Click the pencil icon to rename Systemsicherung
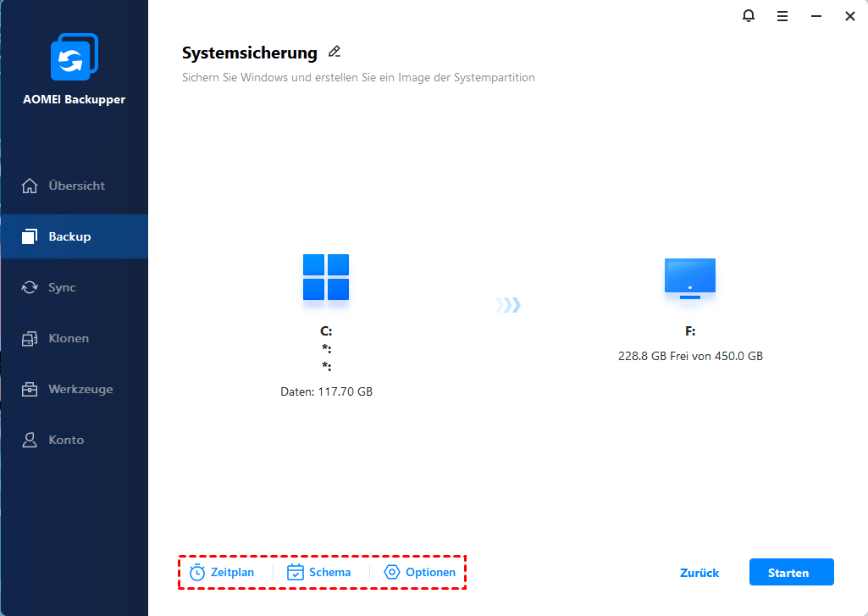Viewport: 868px width, 616px height. pos(334,52)
